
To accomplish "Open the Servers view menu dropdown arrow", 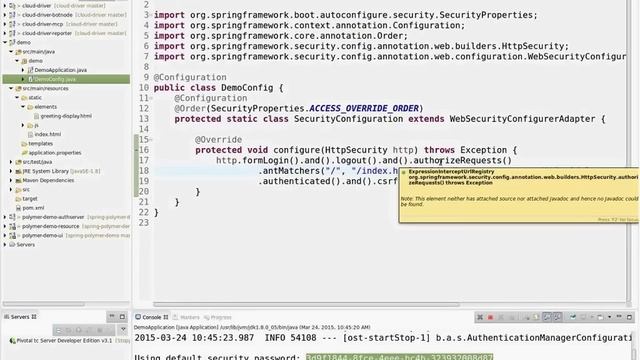I will pyautogui.click(x=122, y=329).
